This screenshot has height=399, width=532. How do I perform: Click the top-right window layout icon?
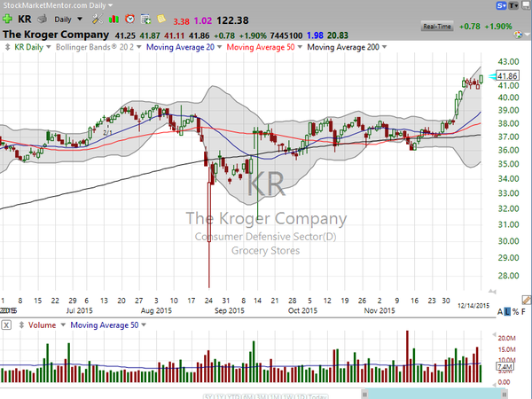527,5
